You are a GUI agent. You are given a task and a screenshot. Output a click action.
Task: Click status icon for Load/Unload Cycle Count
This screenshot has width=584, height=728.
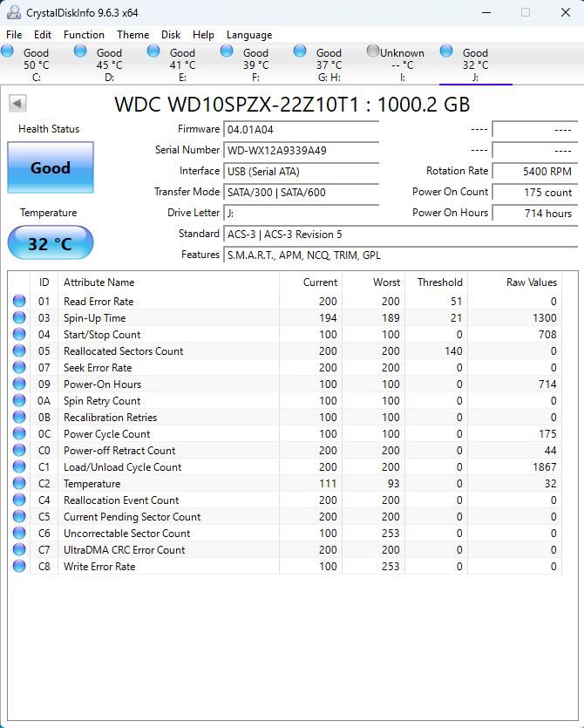pos(19,466)
